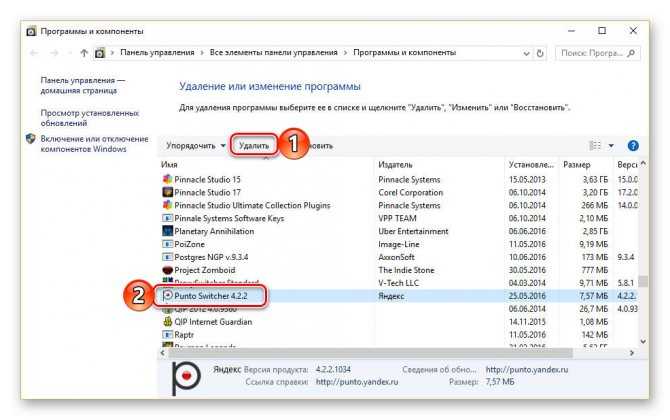Open the address bar history dropdown

(526, 53)
